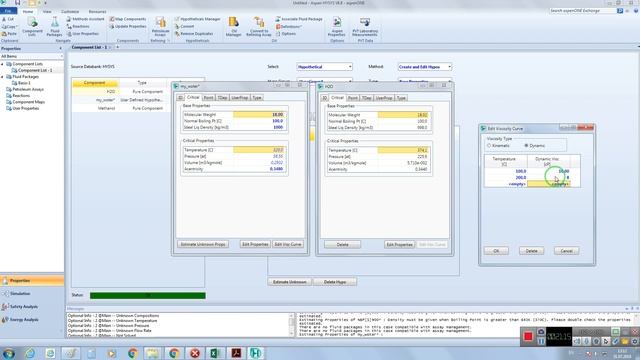Screen dimensions: 640x360
Task: Select the Methanol component row
Action: coord(118,108)
